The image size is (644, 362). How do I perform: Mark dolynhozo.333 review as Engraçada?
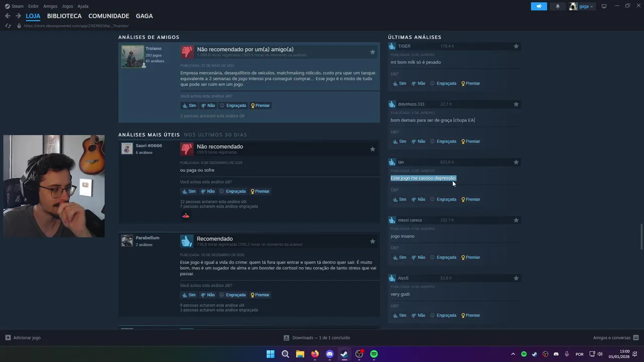[443, 141]
